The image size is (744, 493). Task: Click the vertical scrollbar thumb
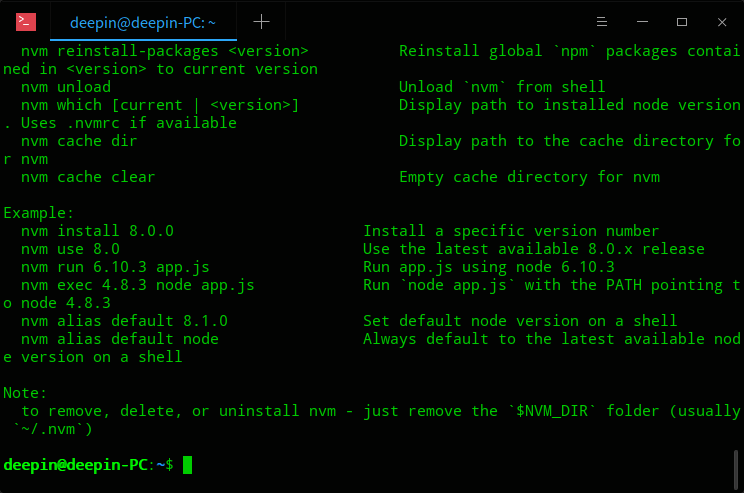(x=737, y=467)
